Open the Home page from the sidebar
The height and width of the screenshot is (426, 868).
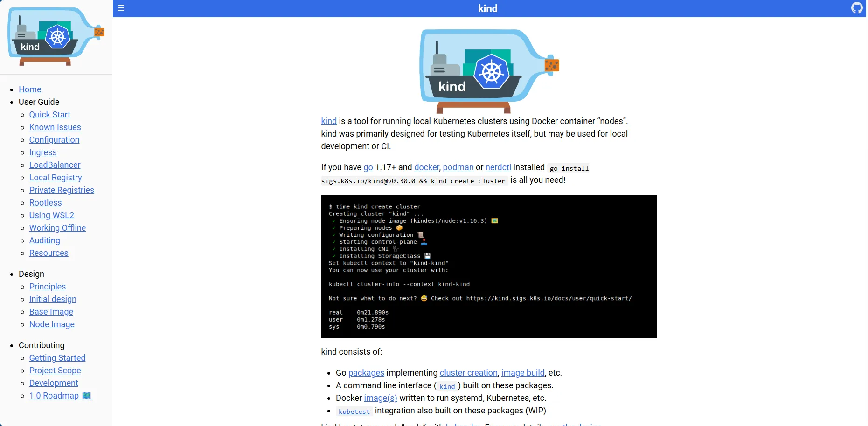(x=30, y=89)
